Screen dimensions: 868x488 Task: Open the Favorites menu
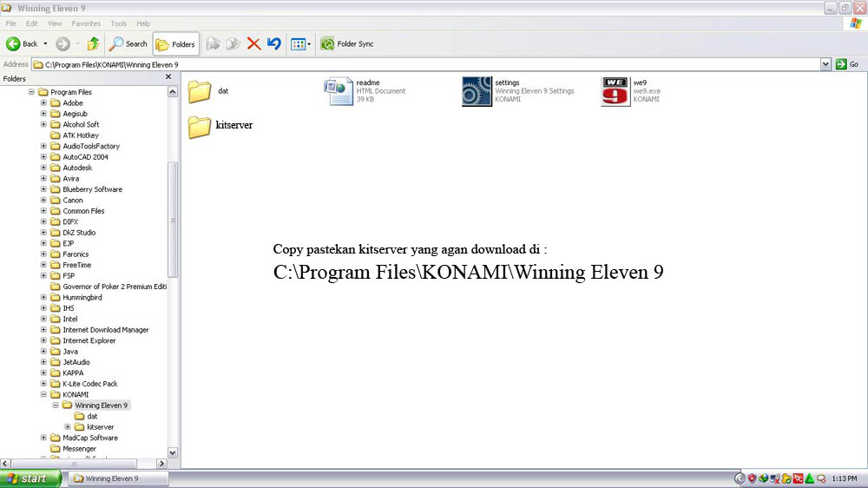click(86, 23)
